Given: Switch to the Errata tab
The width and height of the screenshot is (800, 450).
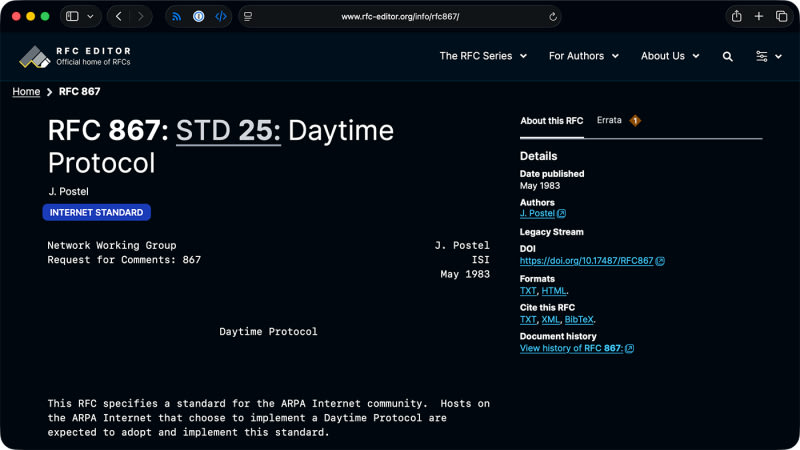Looking at the screenshot, I should click(x=609, y=120).
